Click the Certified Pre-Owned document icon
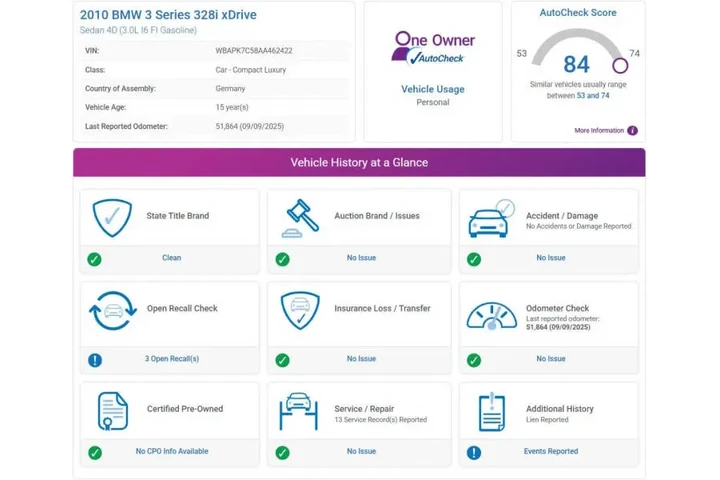 click(112, 410)
